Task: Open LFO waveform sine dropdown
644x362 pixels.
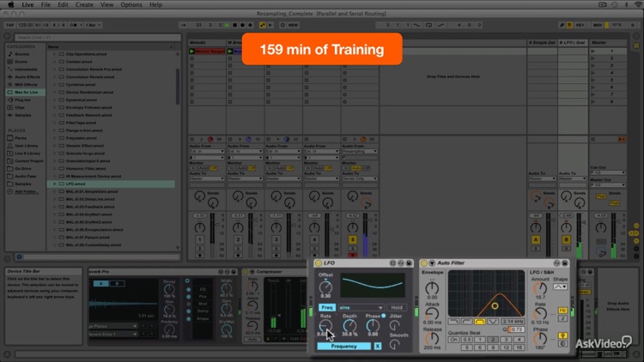Action: [361, 307]
